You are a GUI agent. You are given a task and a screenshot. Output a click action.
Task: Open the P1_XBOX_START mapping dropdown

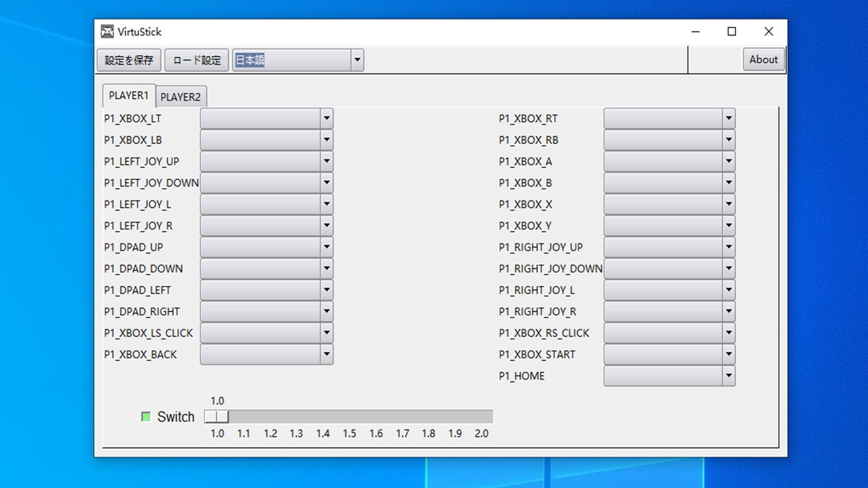click(x=729, y=354)
